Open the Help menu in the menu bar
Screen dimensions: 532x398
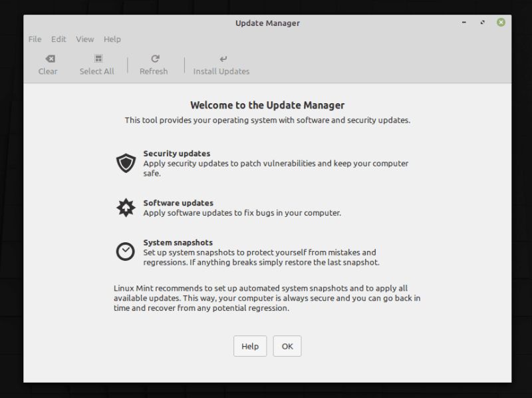112,39
